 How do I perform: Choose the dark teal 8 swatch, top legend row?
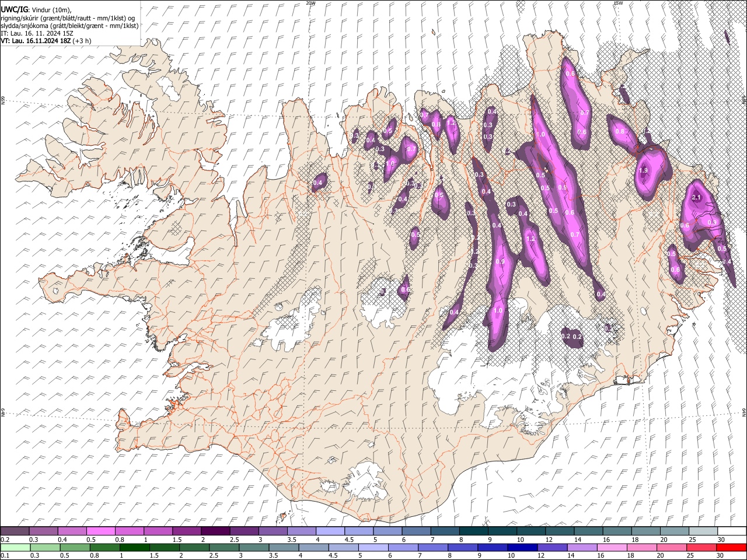[473, 531]
